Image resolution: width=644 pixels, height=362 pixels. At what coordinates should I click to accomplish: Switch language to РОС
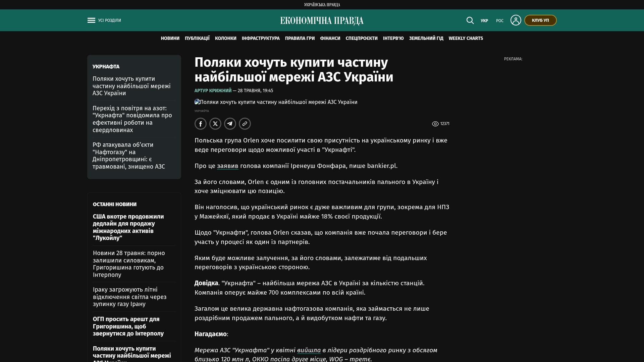[500, 21]
